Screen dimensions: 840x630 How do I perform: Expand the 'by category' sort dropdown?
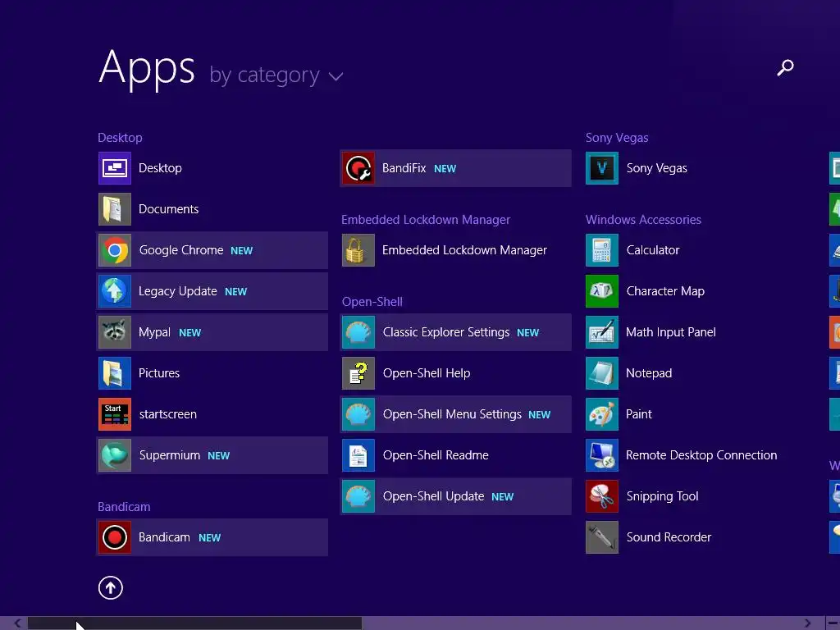coord(276,75)
